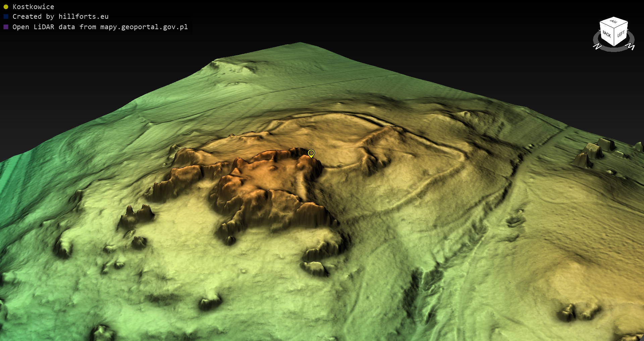This screenshot has height=341, width=644.
Task: Click the distant hilltop peak on the horizon
Action: pos(300,44)
